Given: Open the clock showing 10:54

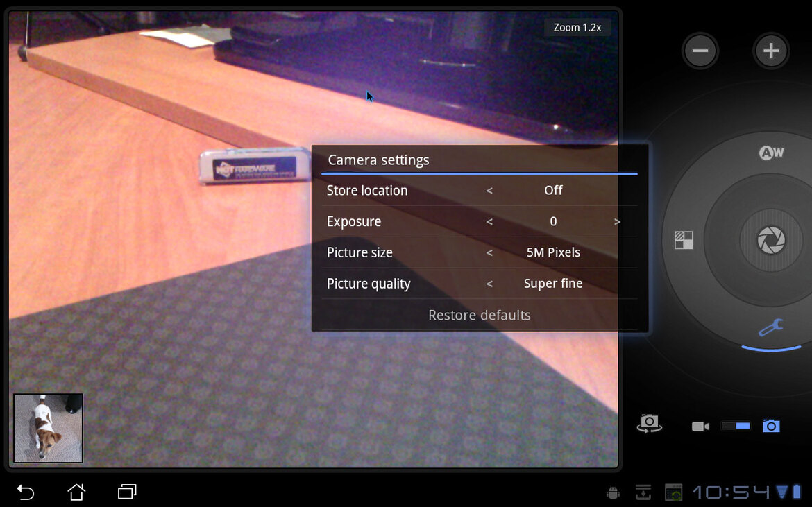Looking at the screenshot, I should point(731,492).
